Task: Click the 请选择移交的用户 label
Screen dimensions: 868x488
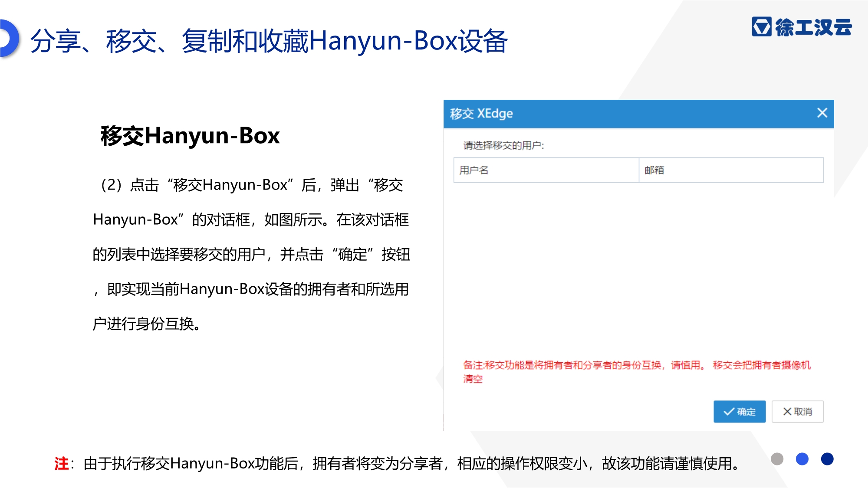Action: (x=503, y=145)
